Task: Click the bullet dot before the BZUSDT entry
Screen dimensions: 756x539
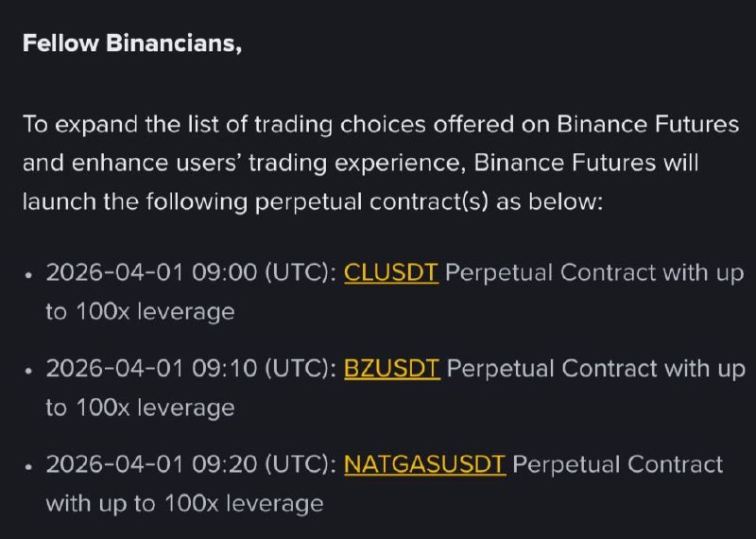Action: (x=29, y=371)
